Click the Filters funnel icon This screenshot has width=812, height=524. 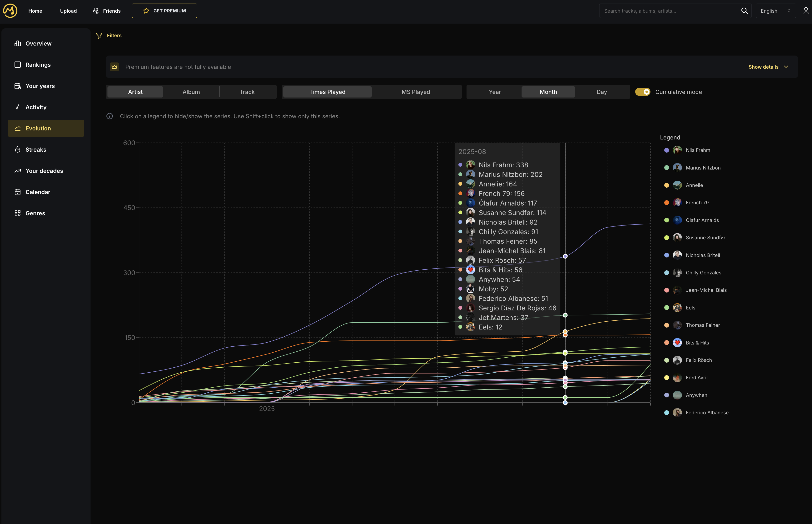point(99,35)
